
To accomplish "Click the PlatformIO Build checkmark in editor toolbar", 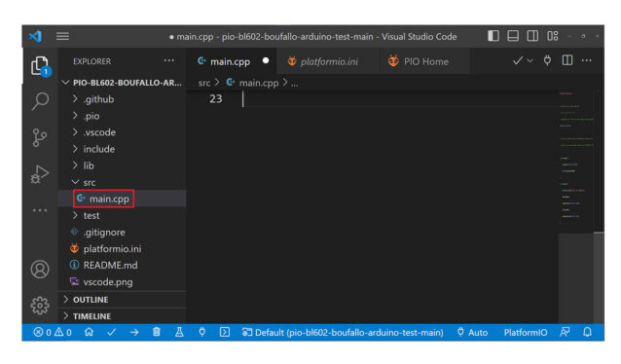I will [517, 60].
